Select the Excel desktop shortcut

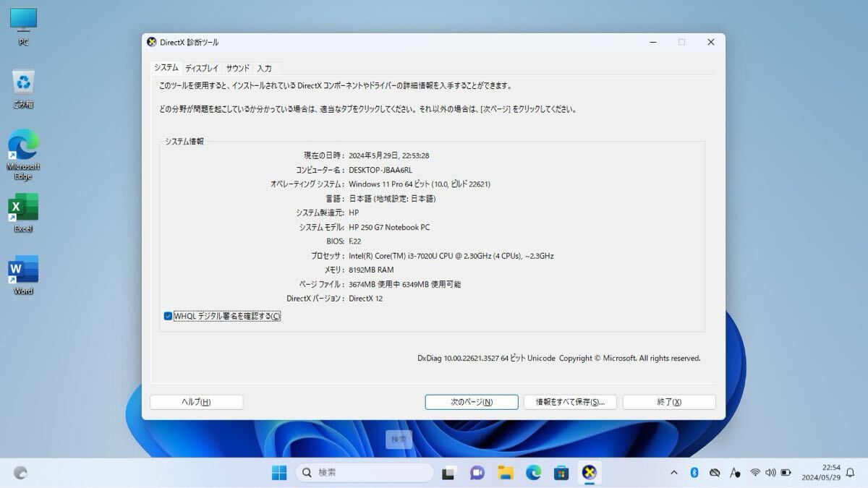tap(23, 213)
